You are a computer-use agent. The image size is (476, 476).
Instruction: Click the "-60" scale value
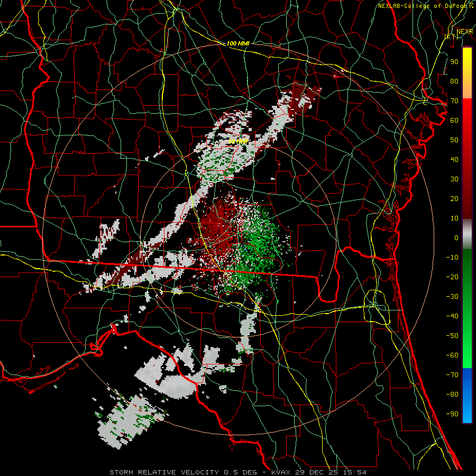point(452,355)
